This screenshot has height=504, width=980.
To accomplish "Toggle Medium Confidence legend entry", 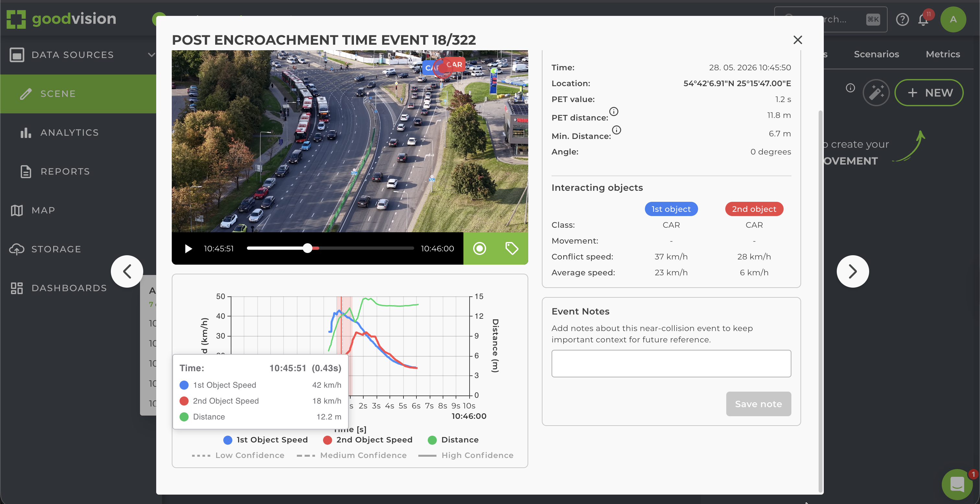I will 352,456.
